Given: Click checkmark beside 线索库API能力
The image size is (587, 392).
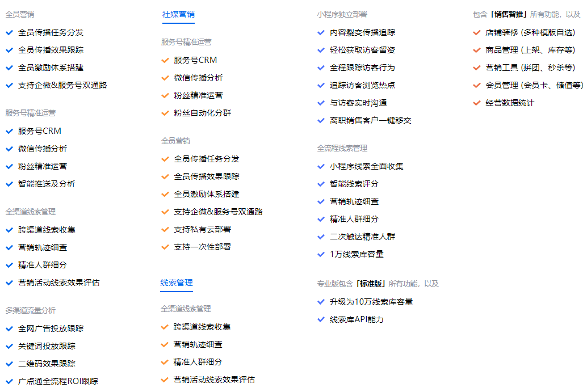Looking at the screenshot, I should (x=321, y=319).
